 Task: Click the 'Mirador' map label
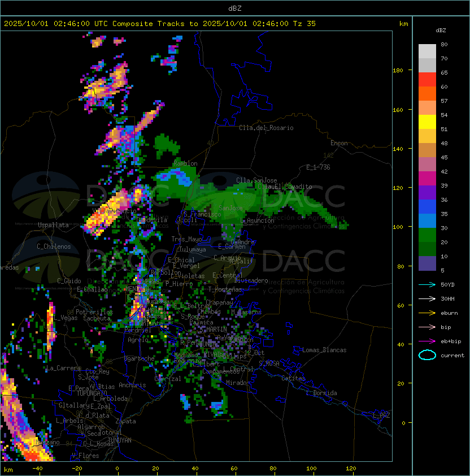click(238, 383)
